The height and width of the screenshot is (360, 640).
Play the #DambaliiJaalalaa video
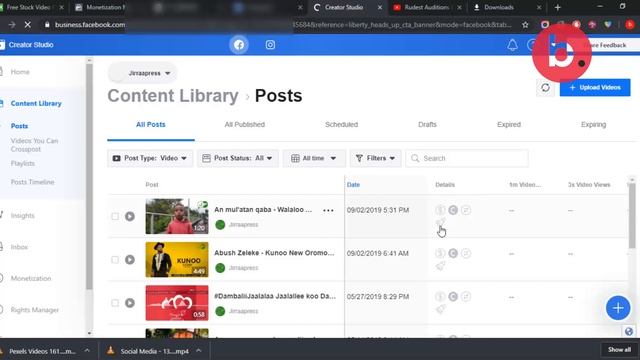coord(130,303)
